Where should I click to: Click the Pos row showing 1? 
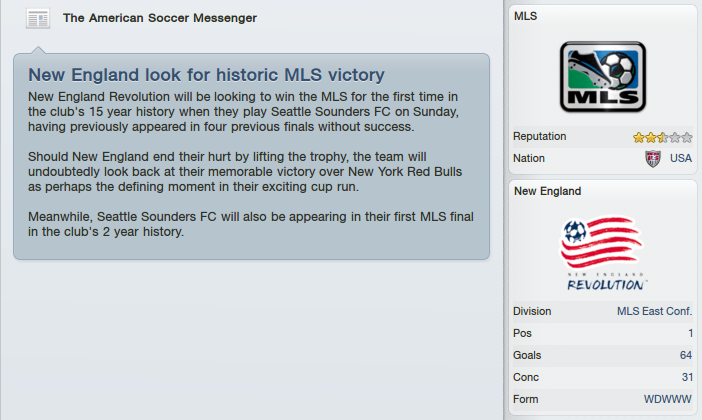(602, 333)
